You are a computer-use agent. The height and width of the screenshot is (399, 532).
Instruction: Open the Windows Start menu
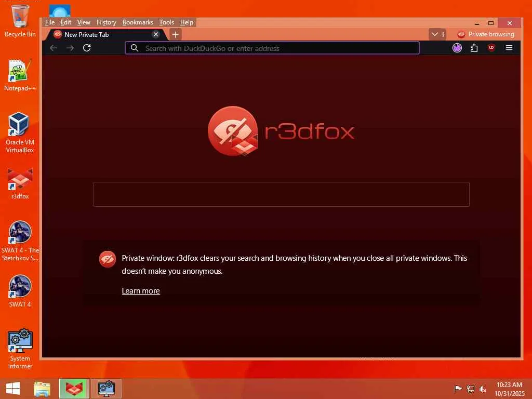[13, 389]
